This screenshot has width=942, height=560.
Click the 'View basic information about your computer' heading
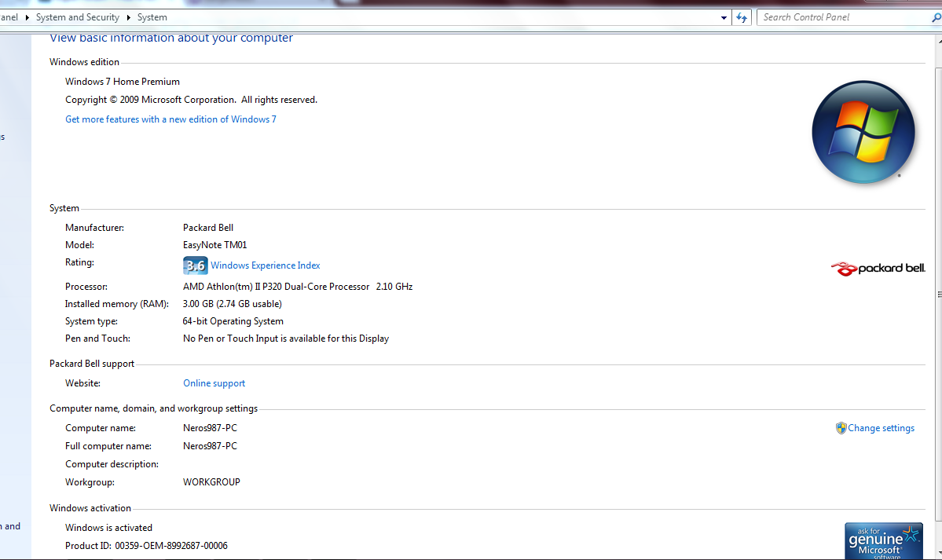click(171, 38)
